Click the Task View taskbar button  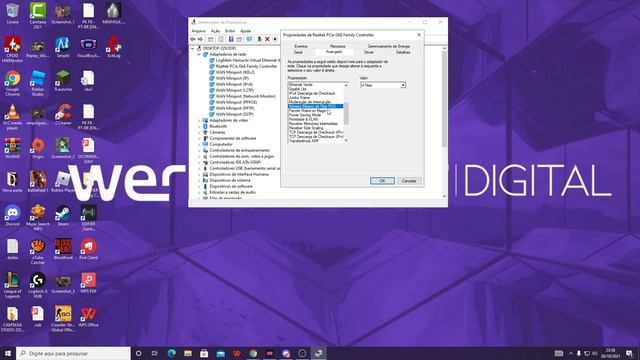(155, 353)
